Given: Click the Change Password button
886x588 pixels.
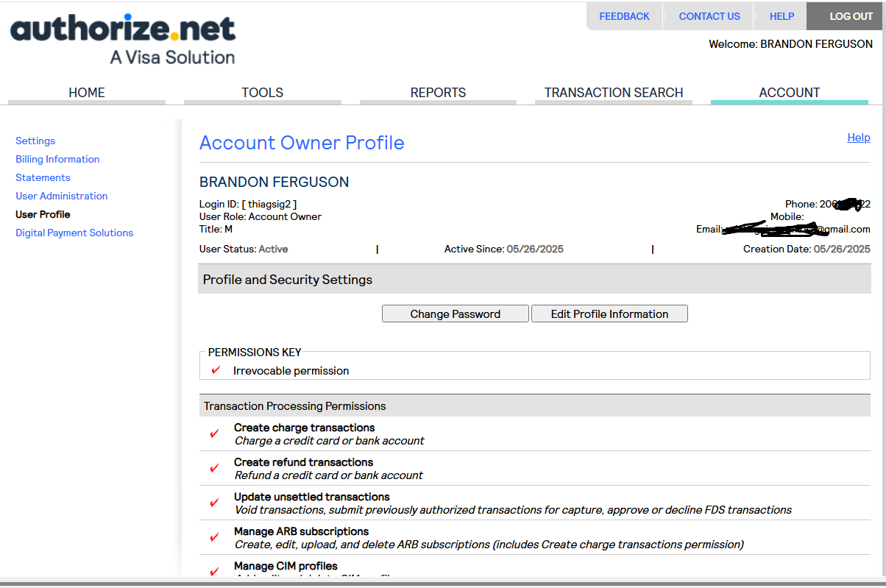Looking at the screenshot, I should (456, 314).
